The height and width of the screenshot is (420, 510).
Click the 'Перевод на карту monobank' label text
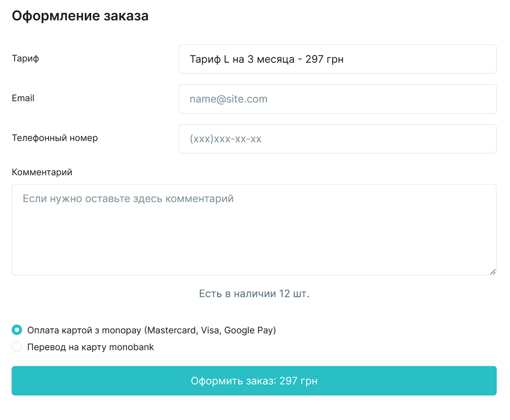pyautogui.click(x=91, y=347)
